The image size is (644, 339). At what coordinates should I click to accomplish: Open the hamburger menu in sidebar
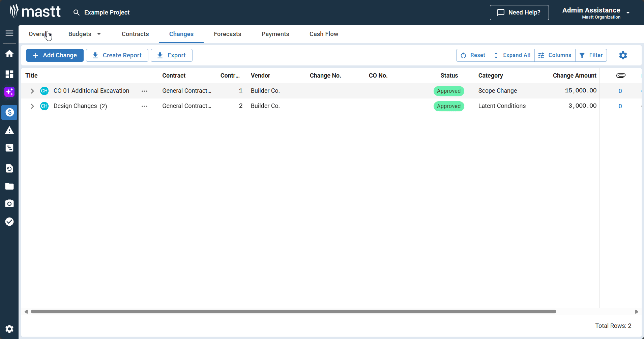click(x=9, y=33)
